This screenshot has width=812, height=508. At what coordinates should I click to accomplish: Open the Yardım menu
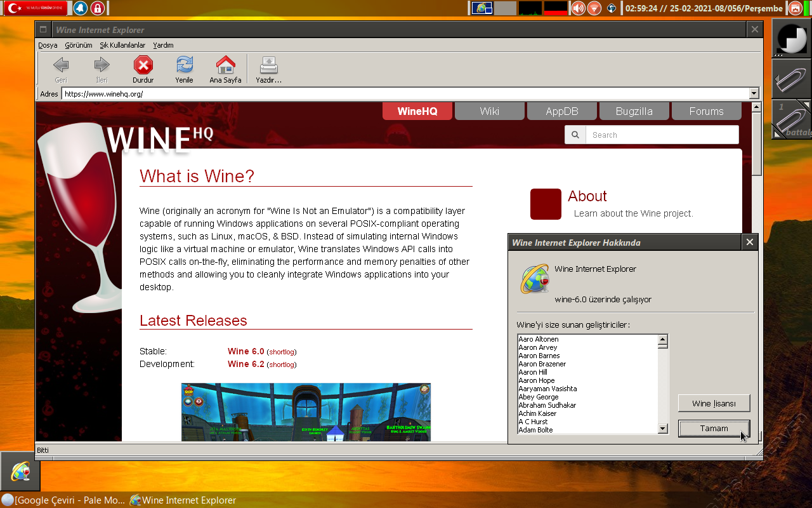point(163,45)
